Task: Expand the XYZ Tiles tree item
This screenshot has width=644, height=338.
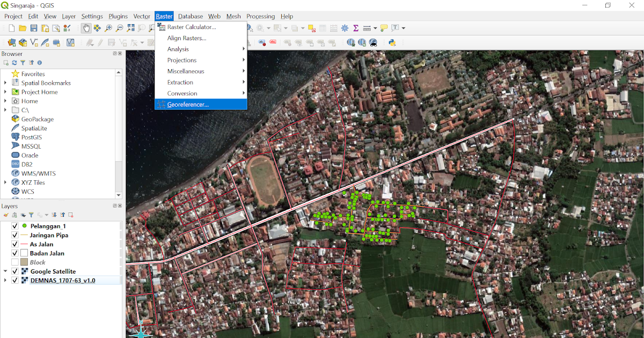Action: (x=4, y=182)
